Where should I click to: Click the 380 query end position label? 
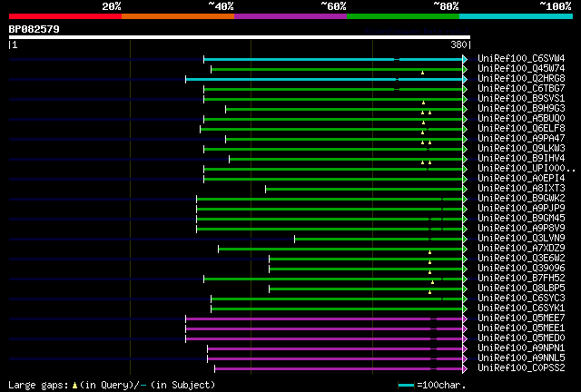coord(458,44)
